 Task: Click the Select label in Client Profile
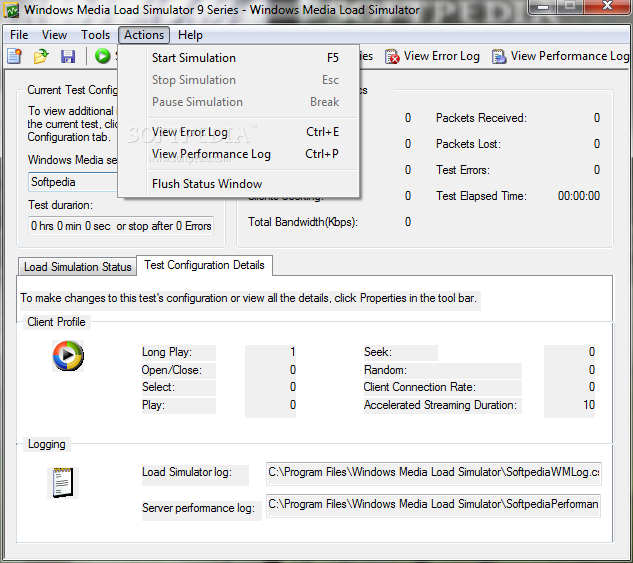158,387
